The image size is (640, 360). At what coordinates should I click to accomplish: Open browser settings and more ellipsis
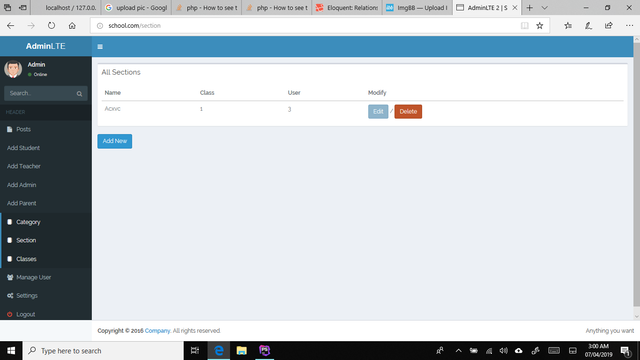pos(629,26)
